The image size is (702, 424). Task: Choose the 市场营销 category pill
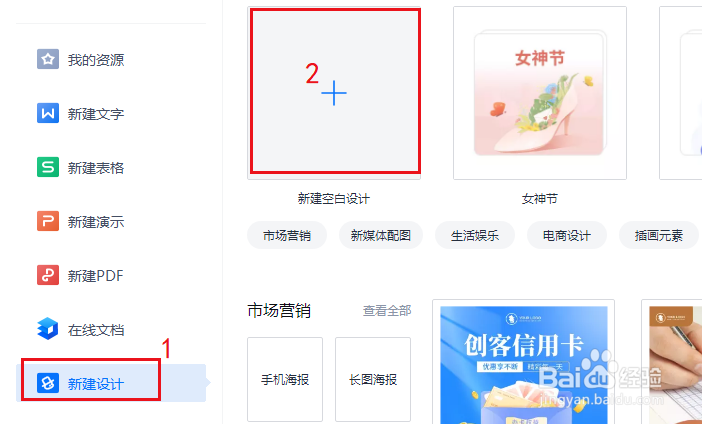(x=287, y=235)
